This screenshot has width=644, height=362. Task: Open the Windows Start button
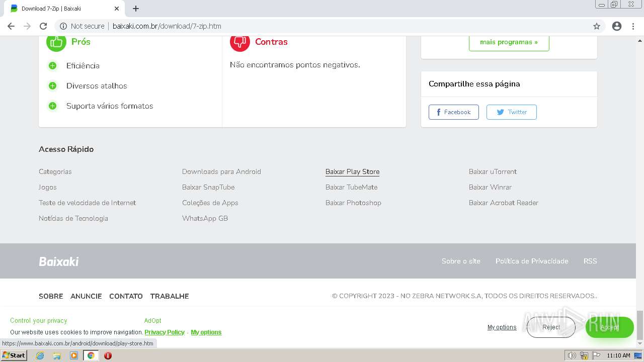(x=14, y=355)
